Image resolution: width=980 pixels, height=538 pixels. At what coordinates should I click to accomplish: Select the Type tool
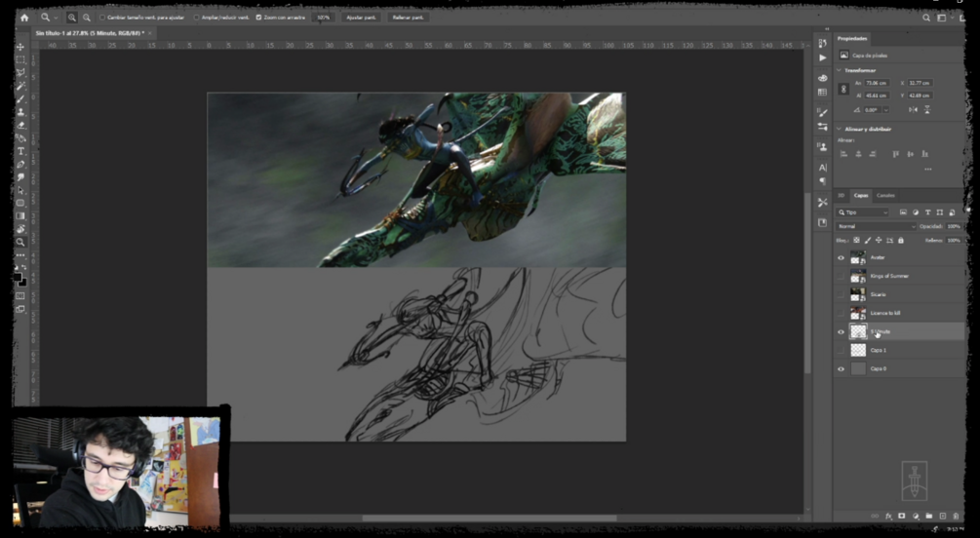point(20,151)
